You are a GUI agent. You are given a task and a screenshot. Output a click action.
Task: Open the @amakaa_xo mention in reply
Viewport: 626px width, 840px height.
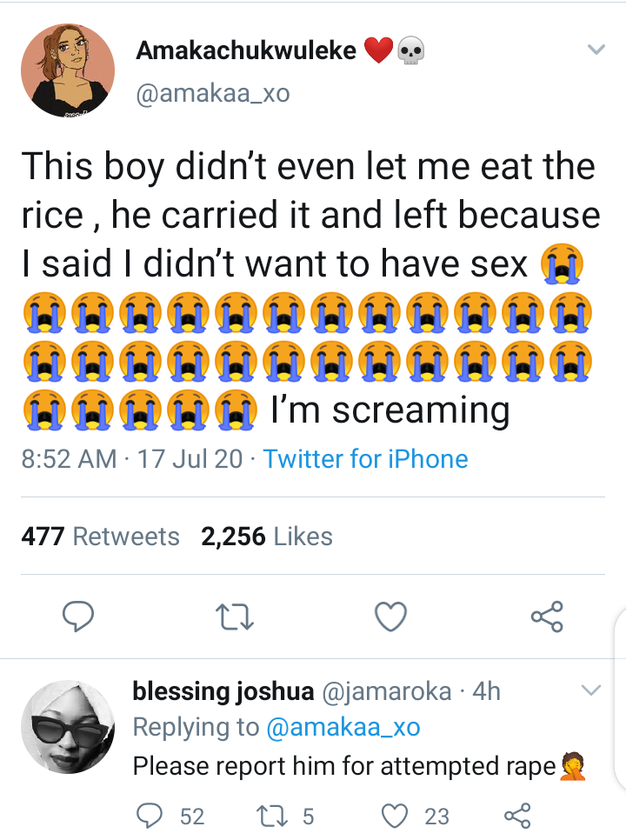click(x=343, y=727)
